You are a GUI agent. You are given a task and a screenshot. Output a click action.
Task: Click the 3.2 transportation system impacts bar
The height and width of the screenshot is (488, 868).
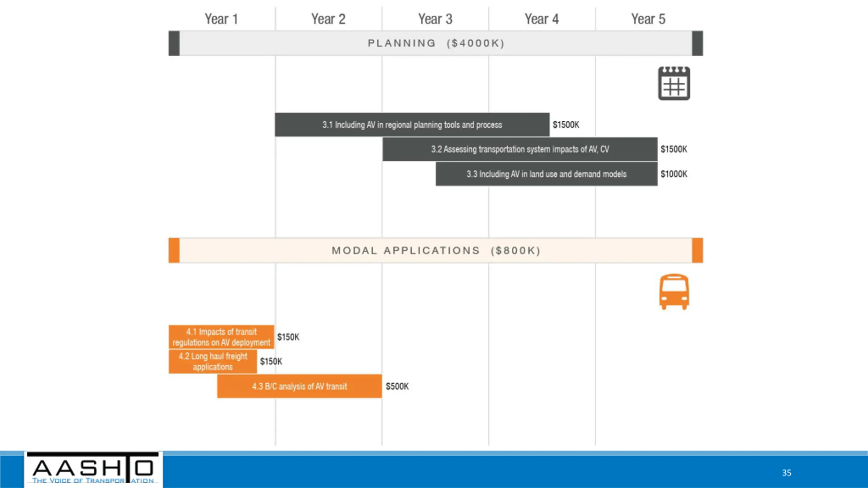pyautogui.click(x=520, y=149)
